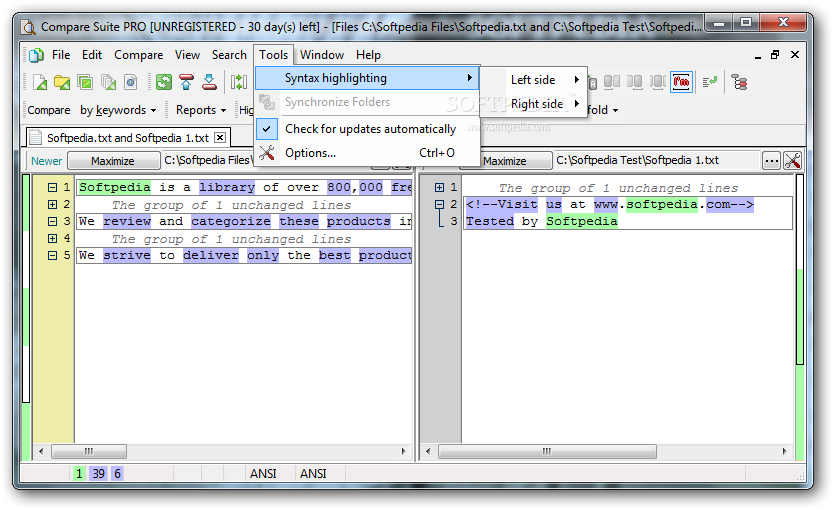
Task: Choose Left side submenu entry
Action: [533, 80]
